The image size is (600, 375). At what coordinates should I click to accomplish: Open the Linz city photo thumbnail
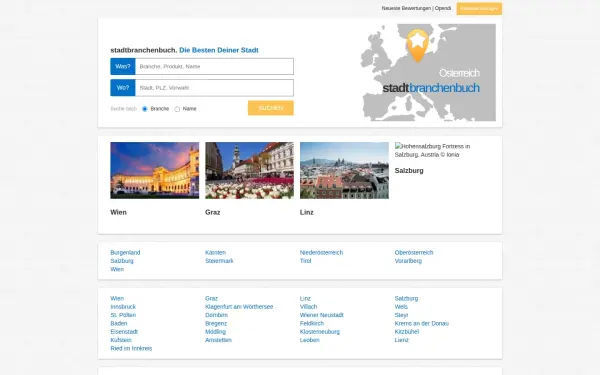click(344, 170)
